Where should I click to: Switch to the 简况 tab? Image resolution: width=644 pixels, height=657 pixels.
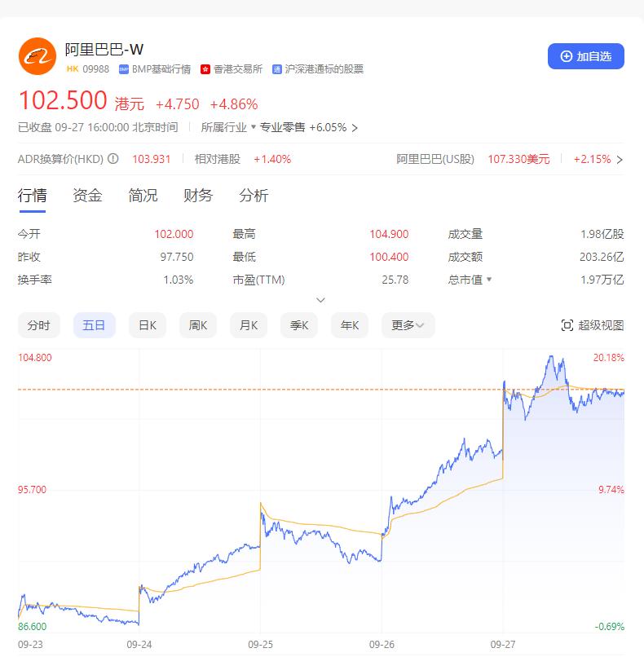click(x=143, y=196)
